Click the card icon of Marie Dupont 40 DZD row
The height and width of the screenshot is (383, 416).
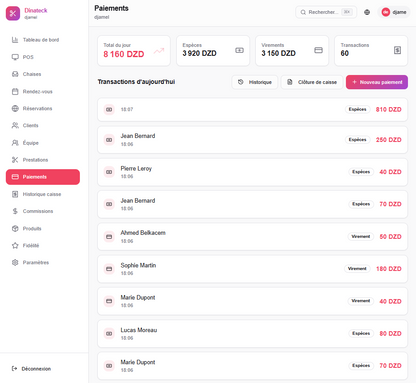coord(109,301)
